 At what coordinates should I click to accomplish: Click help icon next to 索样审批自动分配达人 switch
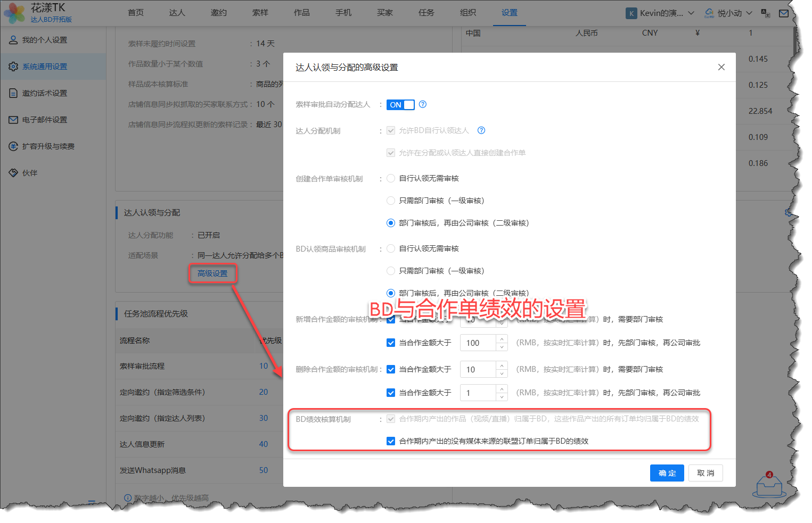pos(423,104)
